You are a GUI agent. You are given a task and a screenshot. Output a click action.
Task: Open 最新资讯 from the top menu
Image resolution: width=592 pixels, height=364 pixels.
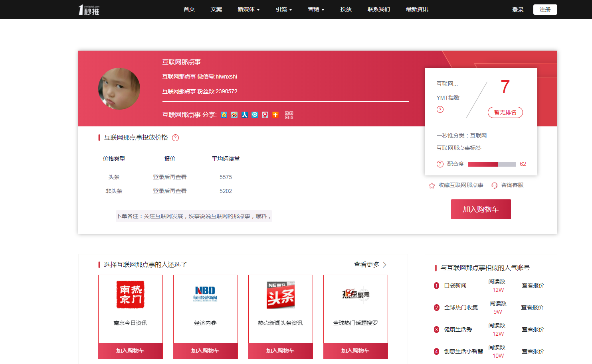[417, 10]
